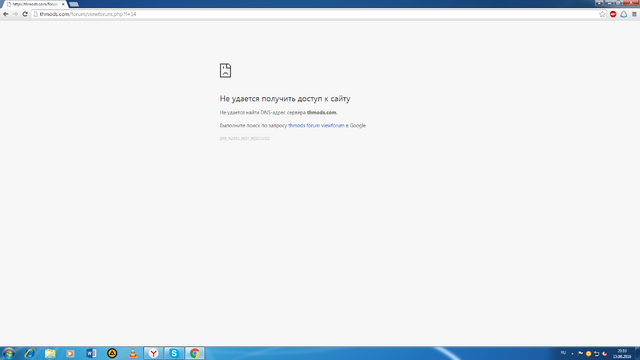
Task: Open the taskbar clock and date
Action: point(622,353)
